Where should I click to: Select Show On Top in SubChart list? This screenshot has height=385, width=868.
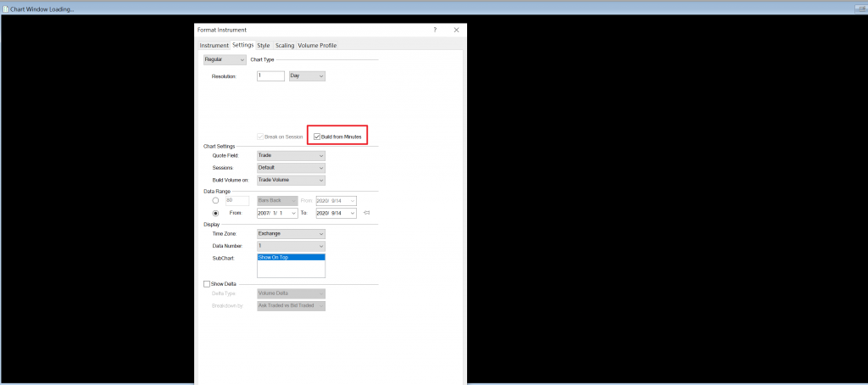click(290, 257)
